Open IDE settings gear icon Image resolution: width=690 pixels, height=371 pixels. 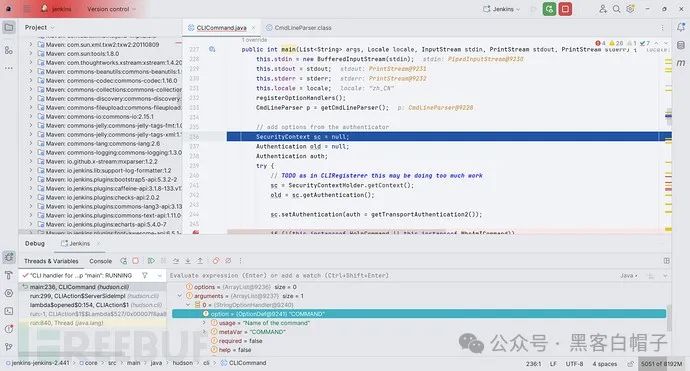point(631,9)
